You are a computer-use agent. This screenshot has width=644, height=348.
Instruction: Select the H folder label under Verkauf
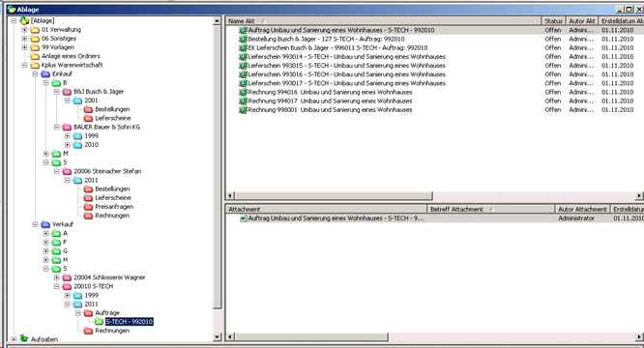click(66, 260)
